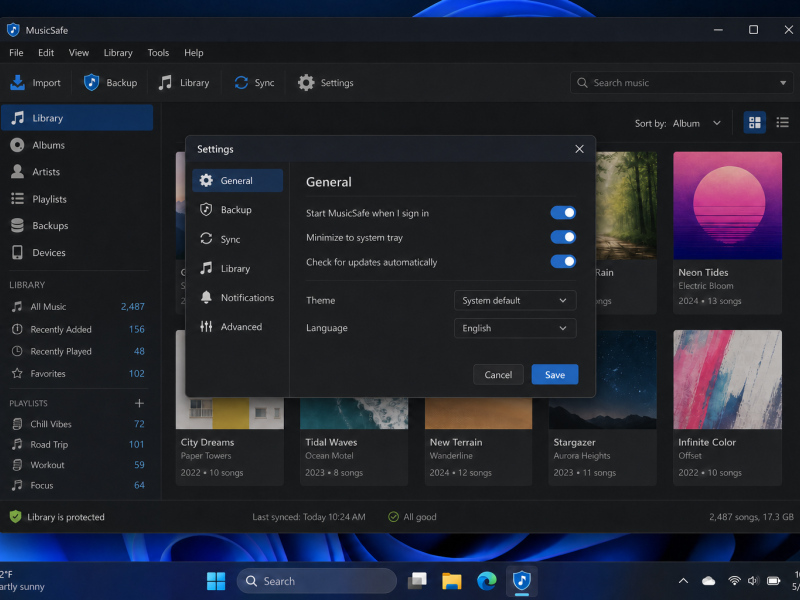Click the Settings gear icon in toolbar
800x600 pixels.
[x=306, y=83]
